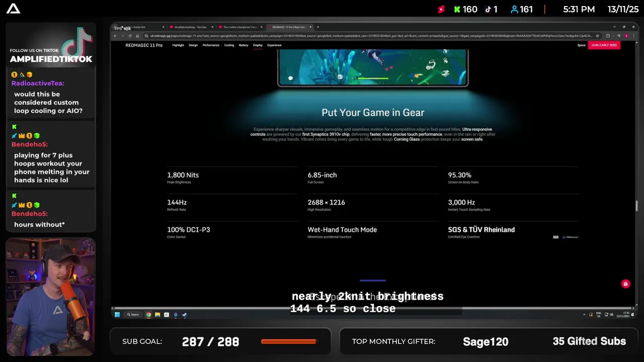Show hidden system tray icons
Screen dimensions: 644x362
click(x=584, y=315)
